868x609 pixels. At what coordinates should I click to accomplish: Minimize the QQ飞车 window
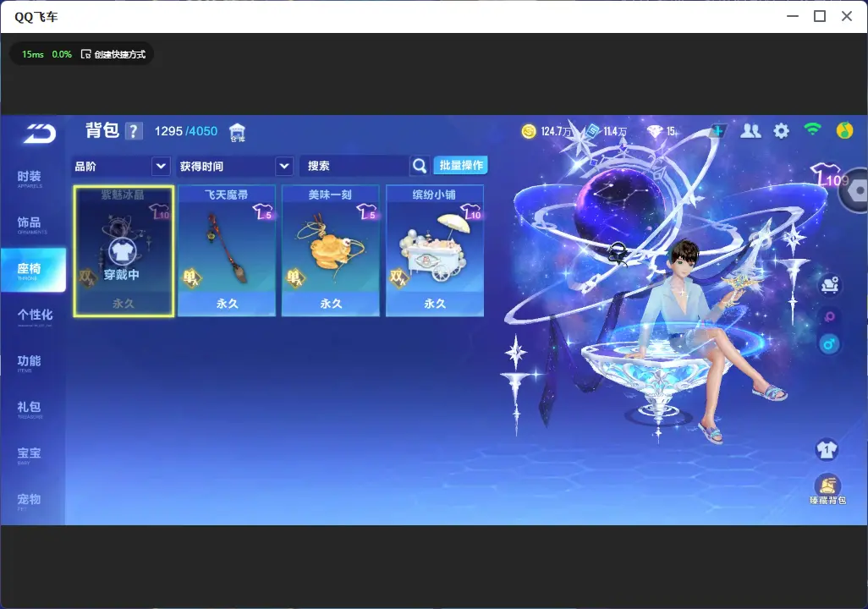click(793, 17)
